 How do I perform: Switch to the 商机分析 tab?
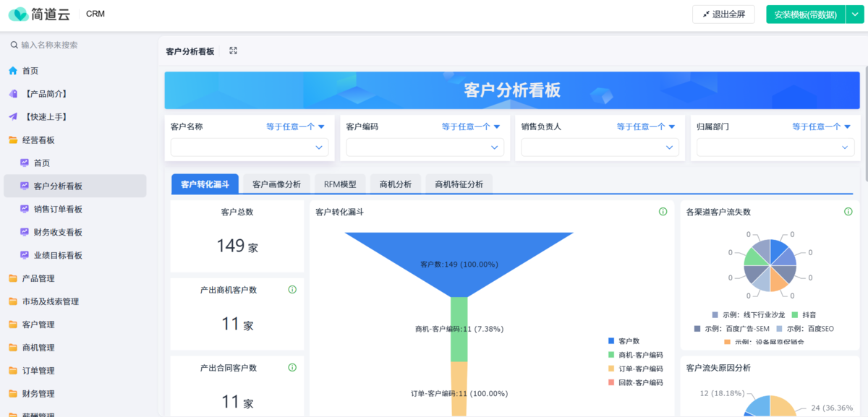395,184
